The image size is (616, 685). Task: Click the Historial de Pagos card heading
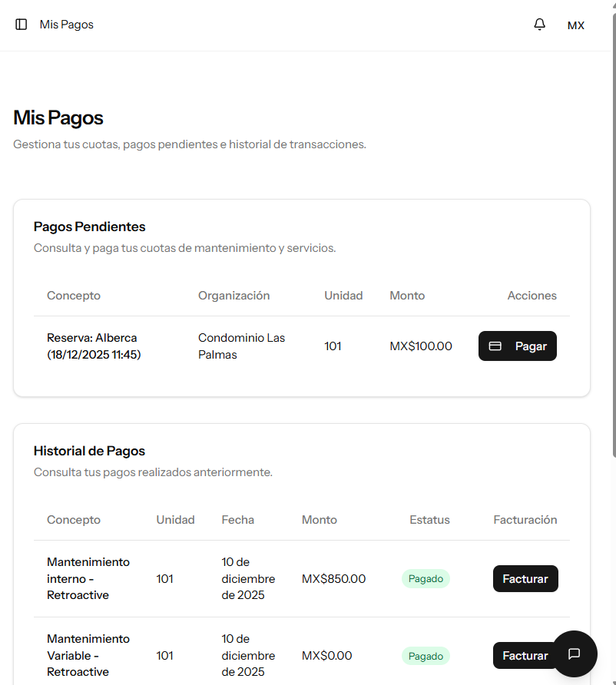click(x=89, y=451)
